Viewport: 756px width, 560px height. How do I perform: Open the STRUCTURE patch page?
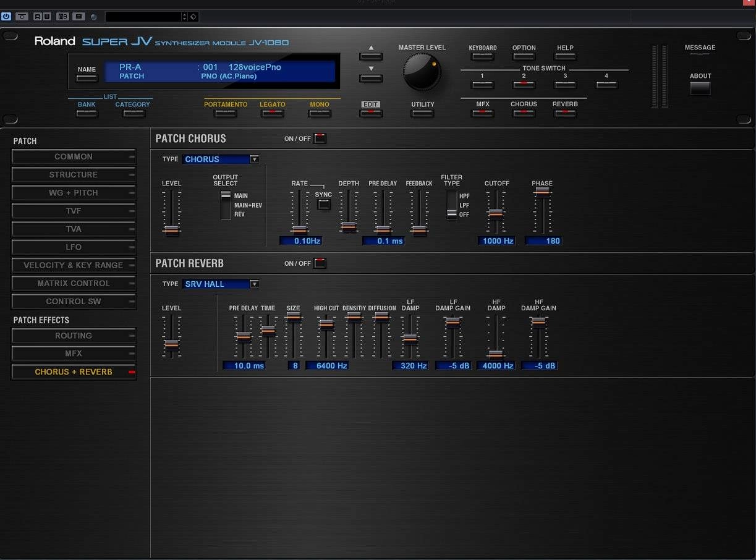(x=74, y=175)
